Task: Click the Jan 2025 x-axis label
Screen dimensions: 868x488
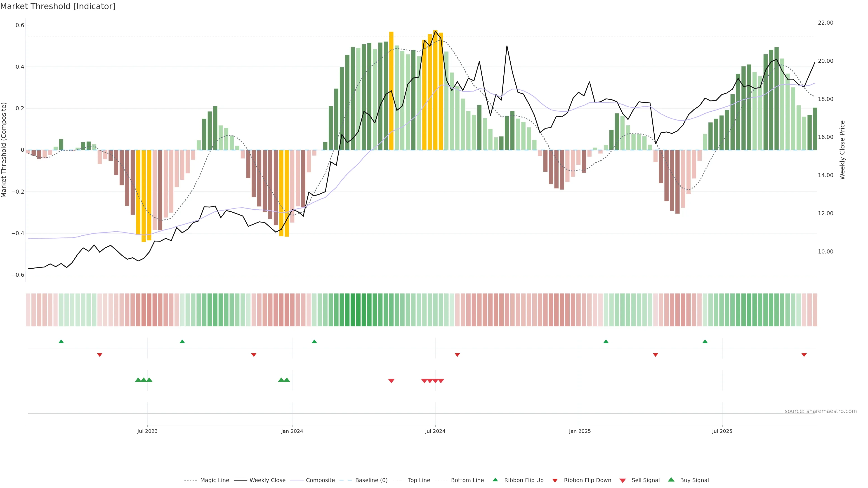Action: tap(580, 431)
